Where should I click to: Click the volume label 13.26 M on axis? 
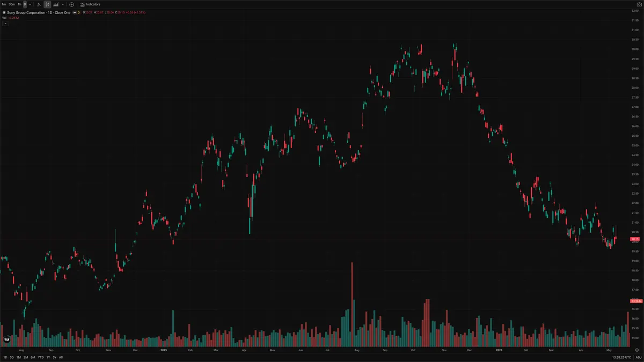(x=635, y=301)
